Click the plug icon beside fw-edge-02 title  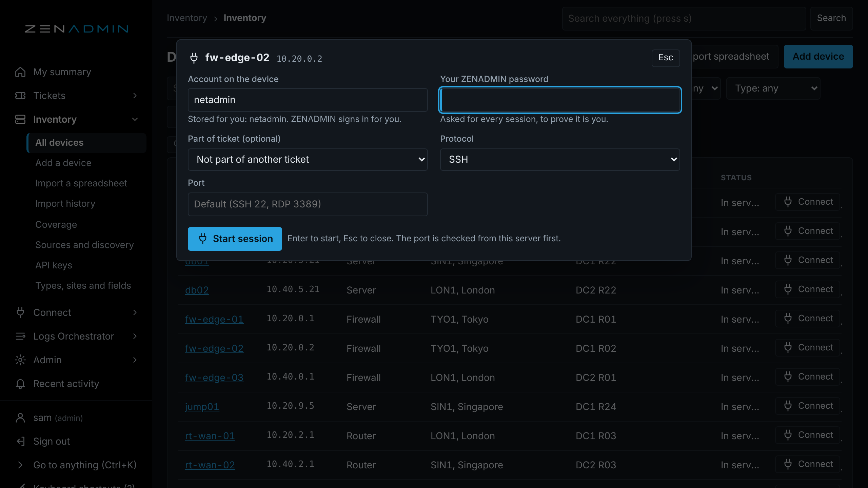click(194, 58)
